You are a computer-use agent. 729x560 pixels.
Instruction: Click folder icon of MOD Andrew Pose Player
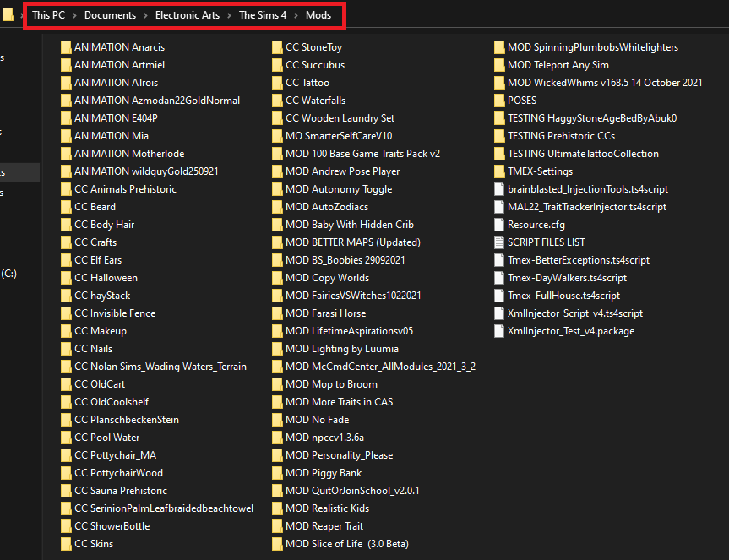277,172
